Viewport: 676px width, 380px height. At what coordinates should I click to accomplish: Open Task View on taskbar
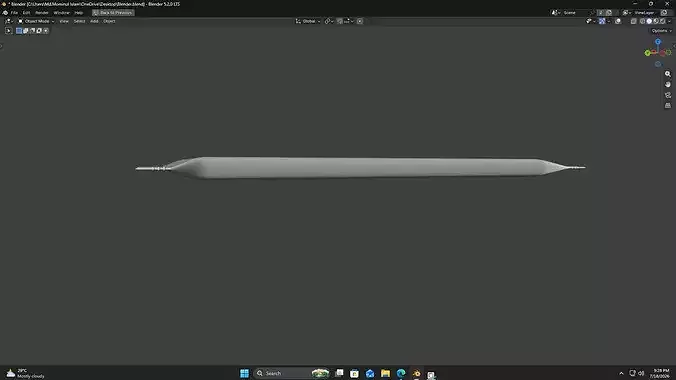(x=339, y=373)
